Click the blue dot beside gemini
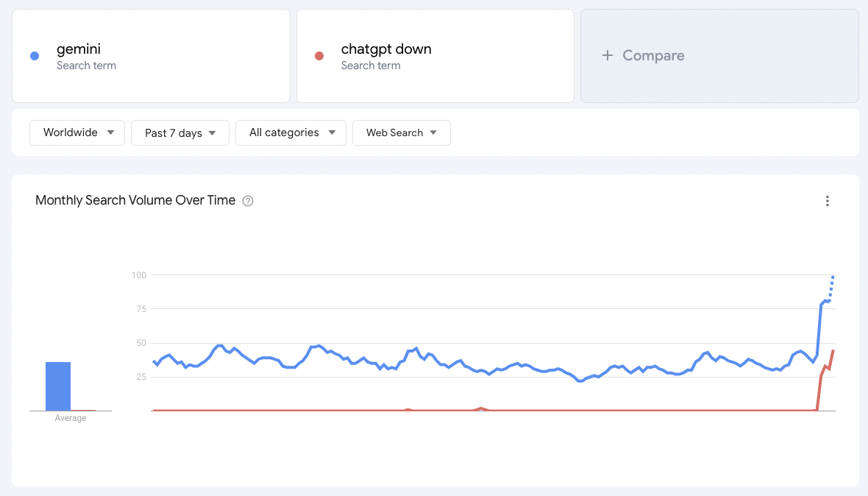868x496 pixels. pos(35,56)
